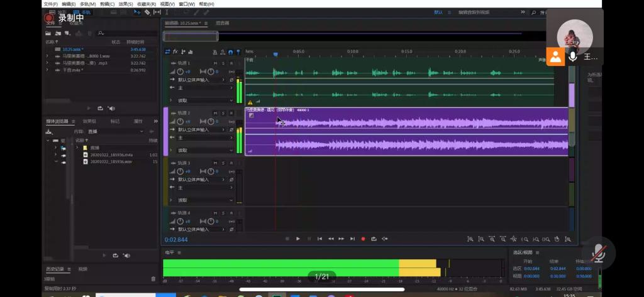Toggle the snapping magnet icon
The image size is (644, 297).
[x=230, y=51]
